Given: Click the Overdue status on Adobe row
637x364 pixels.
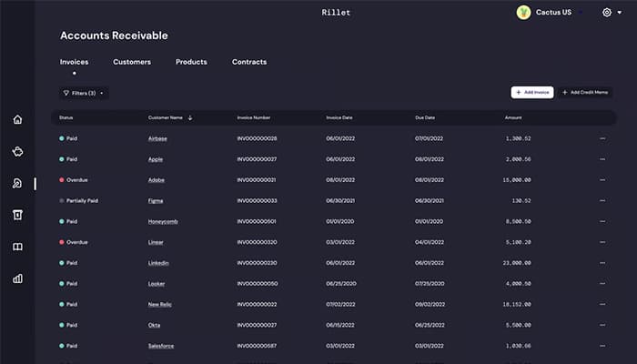Looking at the screenshot, I should pos(74,180).
